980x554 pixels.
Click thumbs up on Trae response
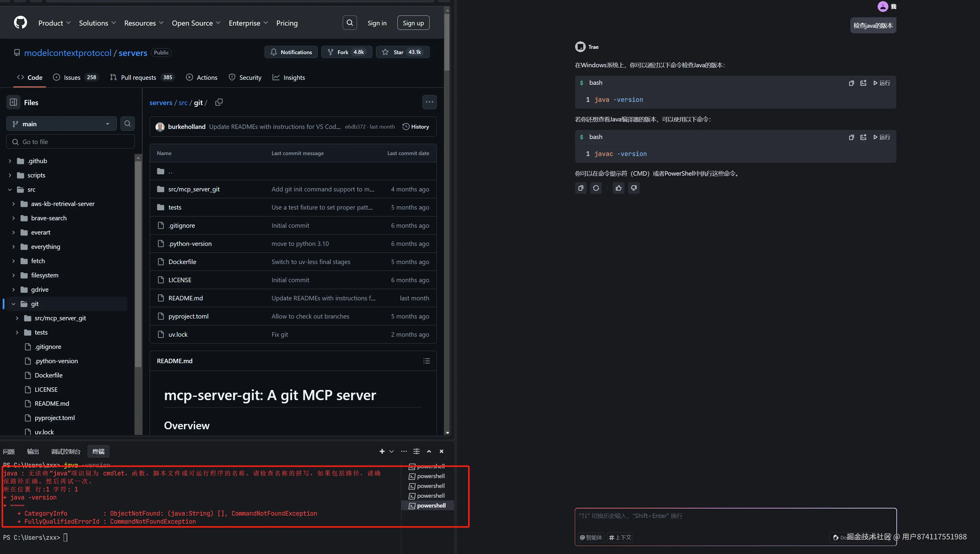(619, 188)
